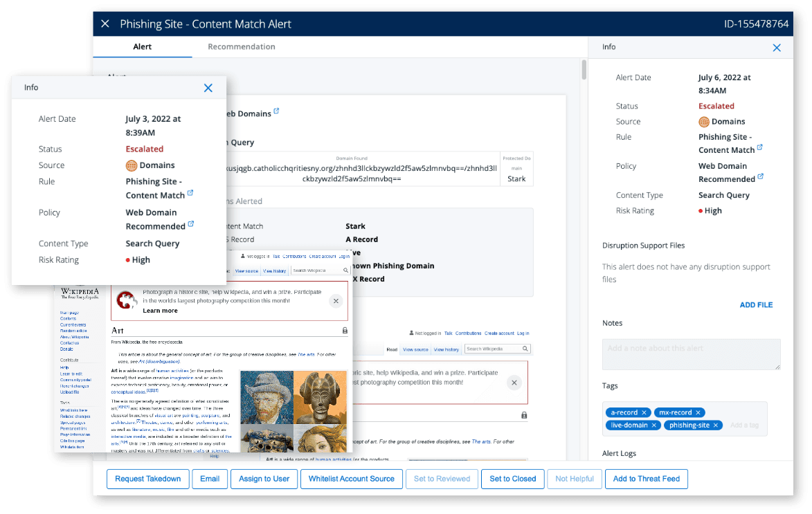The height and width of the screenshot is (514, 812).
Task: Open Content Match rule link icon in right panel
Action: (759, 147)
